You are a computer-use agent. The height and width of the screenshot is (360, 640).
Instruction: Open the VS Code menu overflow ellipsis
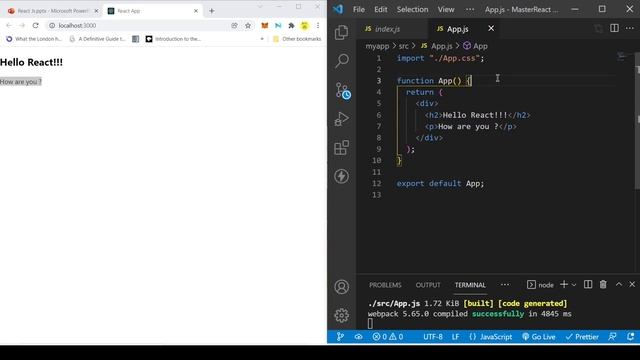click(x=470, y=9)
